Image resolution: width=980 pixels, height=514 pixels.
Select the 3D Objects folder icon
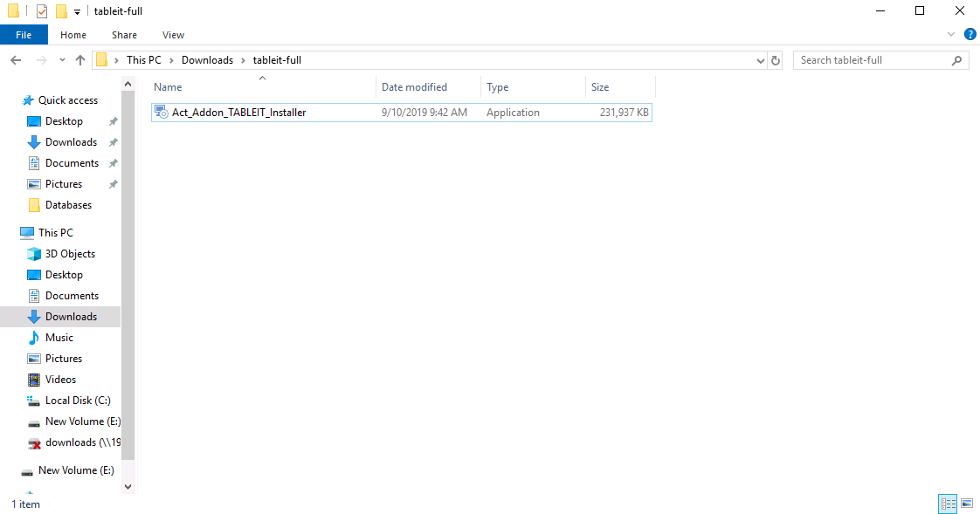point(34,254)
